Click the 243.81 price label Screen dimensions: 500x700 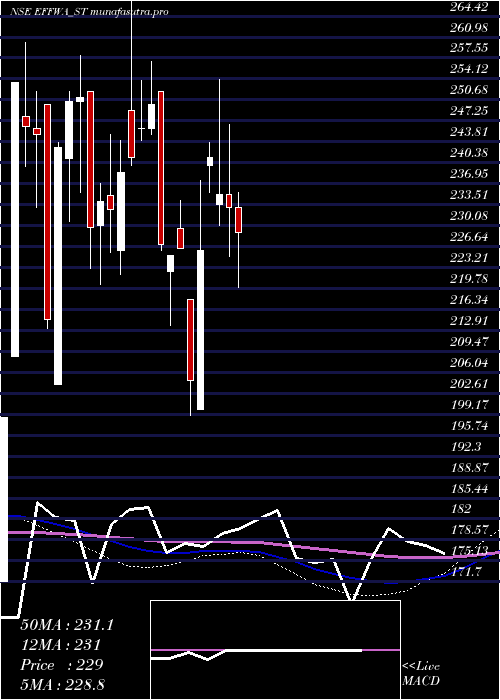pos(468,132)
